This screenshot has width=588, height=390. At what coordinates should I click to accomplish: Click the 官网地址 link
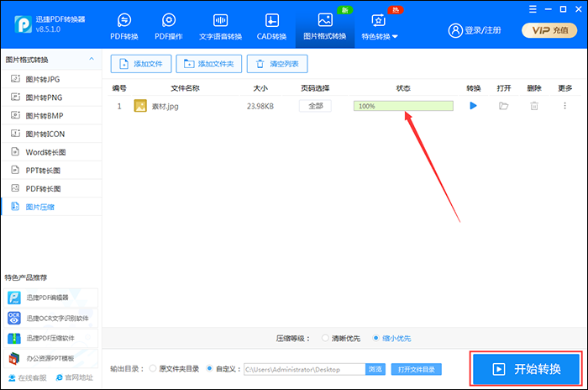pos(75,377)
